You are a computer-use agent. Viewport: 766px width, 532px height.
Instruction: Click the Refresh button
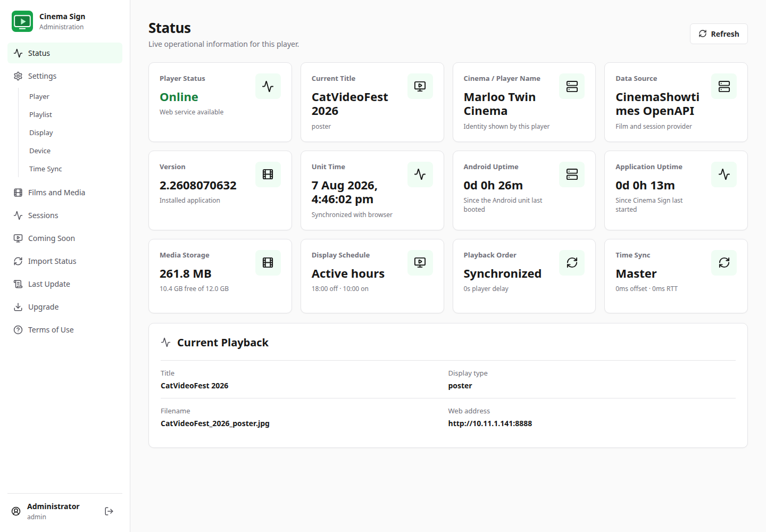[719, 34]
